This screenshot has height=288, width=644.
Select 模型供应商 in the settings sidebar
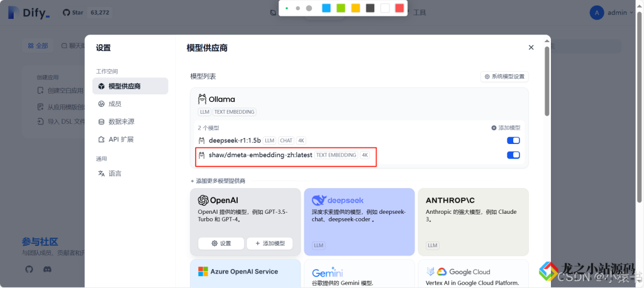pos(130,86)
